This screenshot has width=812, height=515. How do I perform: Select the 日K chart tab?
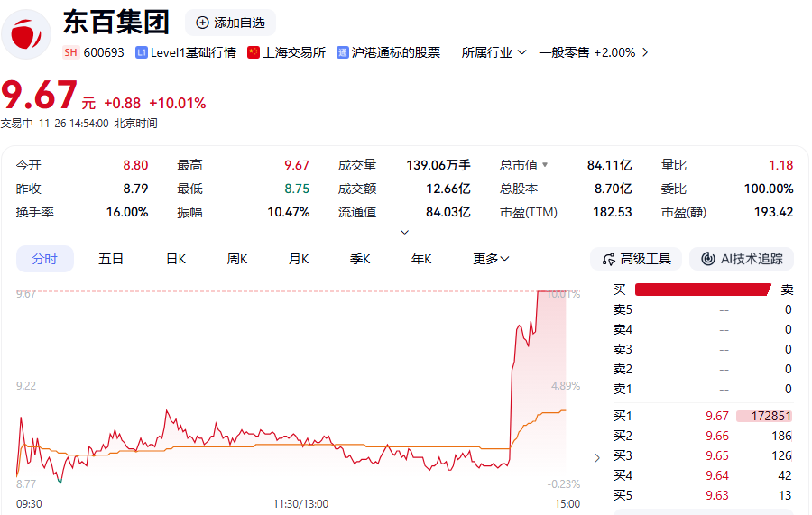175,260
